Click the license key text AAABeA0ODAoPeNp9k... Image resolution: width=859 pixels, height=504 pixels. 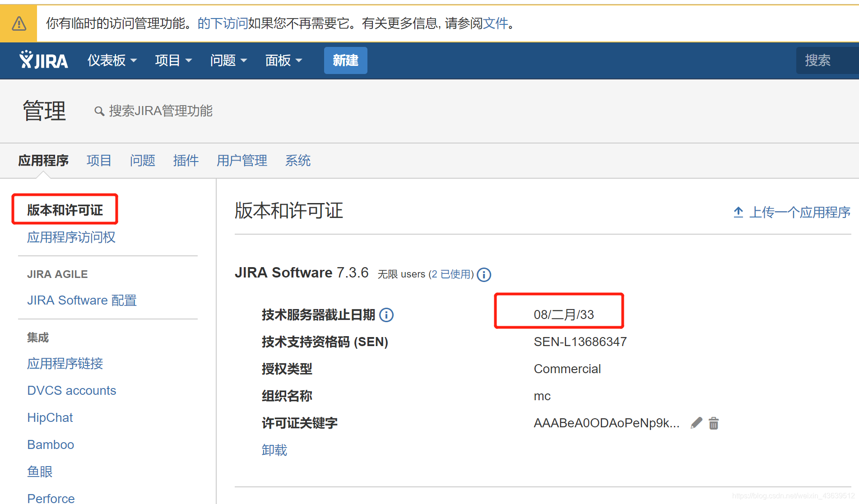tap(606, 423)
